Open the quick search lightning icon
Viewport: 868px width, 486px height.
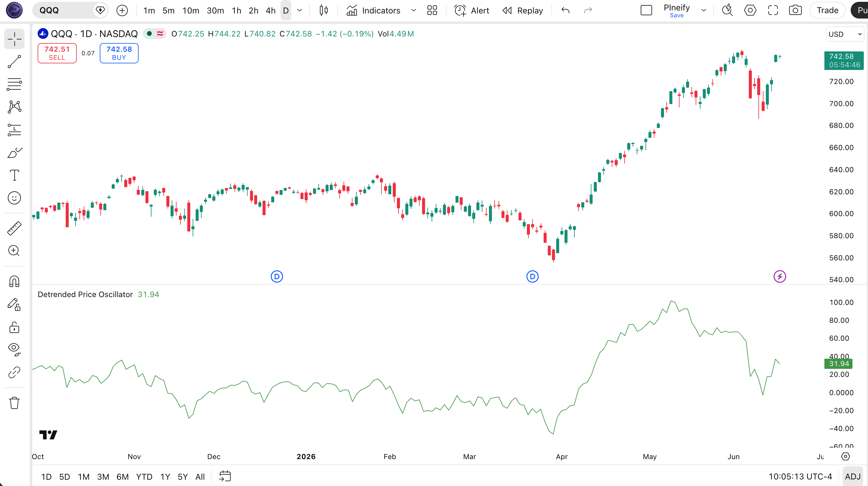(728, 10)
